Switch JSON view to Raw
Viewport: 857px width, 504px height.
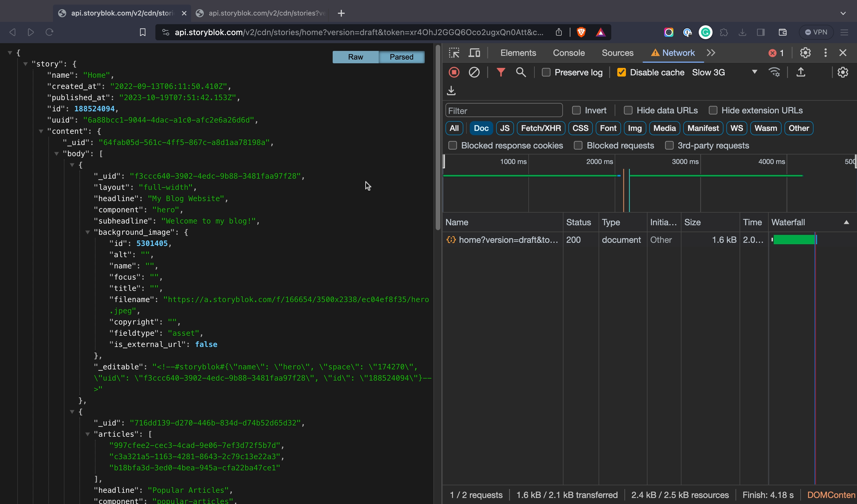pos(355,57)
